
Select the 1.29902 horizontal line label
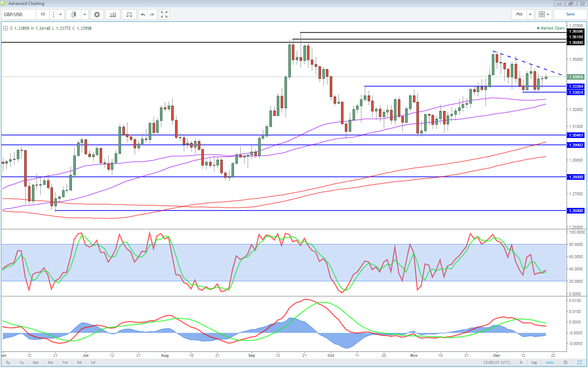click(576, 145)
